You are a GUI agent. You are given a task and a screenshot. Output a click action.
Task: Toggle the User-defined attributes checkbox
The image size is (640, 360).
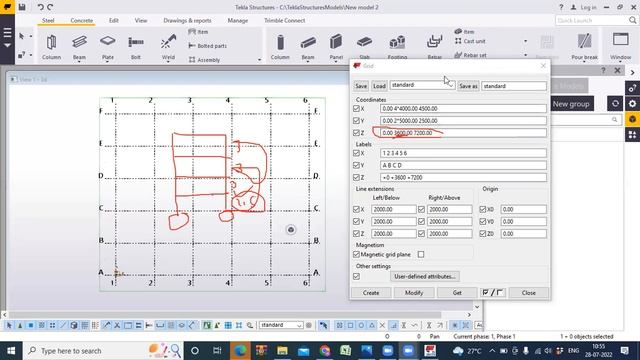(356, 277)
